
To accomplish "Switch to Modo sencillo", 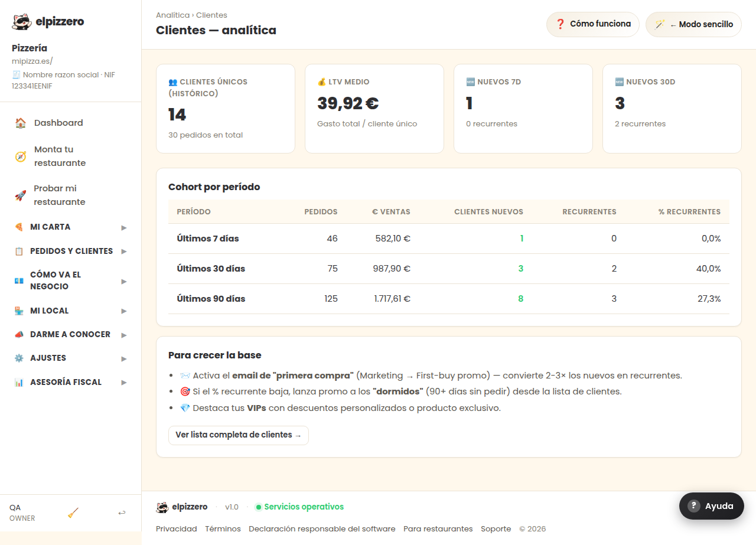I will click(693, 24).
